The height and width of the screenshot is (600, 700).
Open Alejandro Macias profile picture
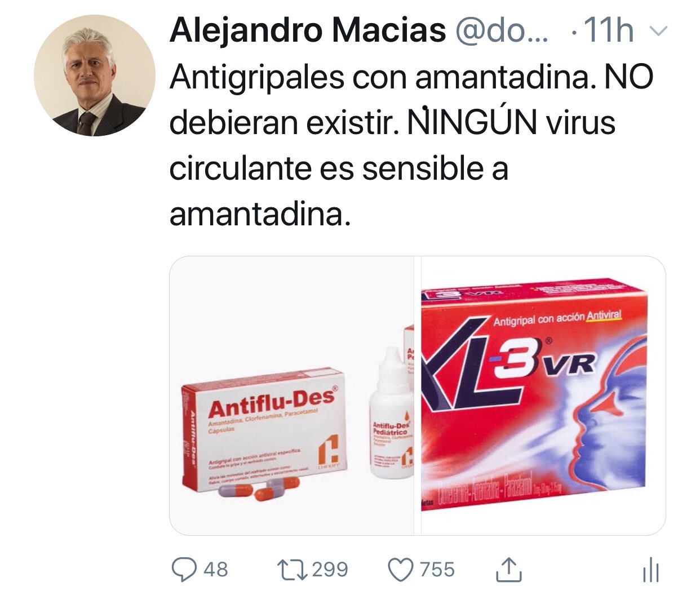point(94,75)
